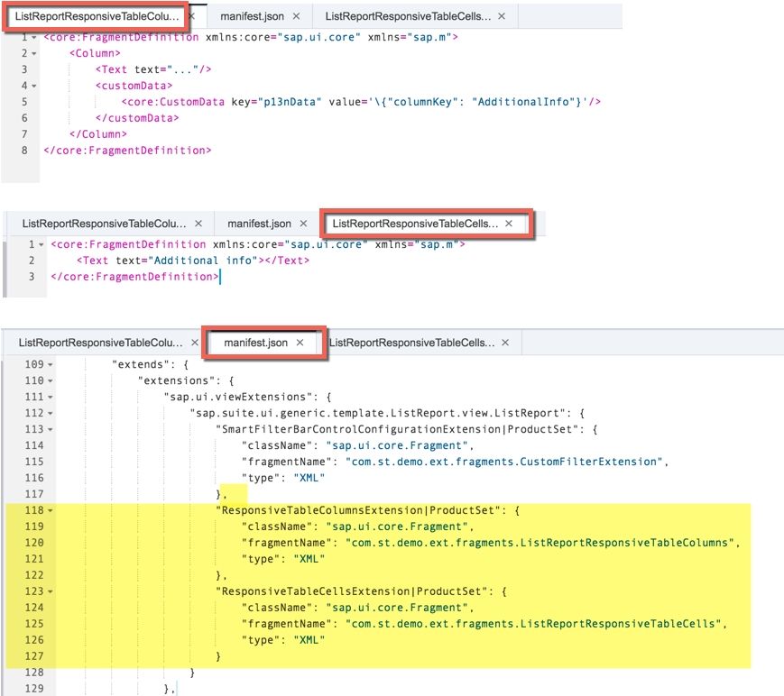Viewport: 784px width, 696px height.
Task: Close manifest.json tab in top editor
Action: (296, 17)
